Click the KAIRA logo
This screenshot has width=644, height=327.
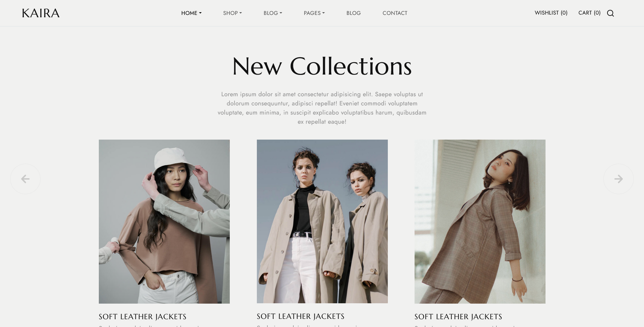(x=41, y=13)
